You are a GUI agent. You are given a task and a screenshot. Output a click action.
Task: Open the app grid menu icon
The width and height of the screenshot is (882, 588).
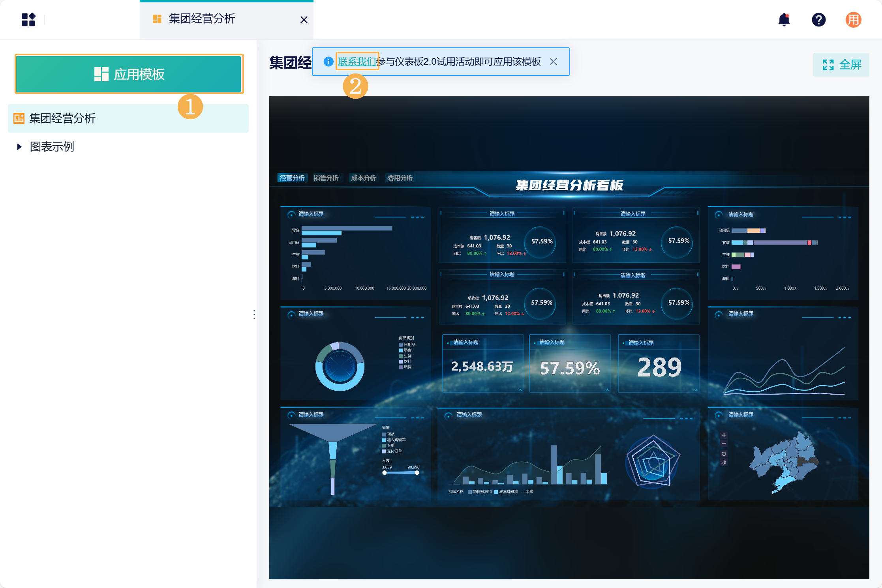coord(28,20)
